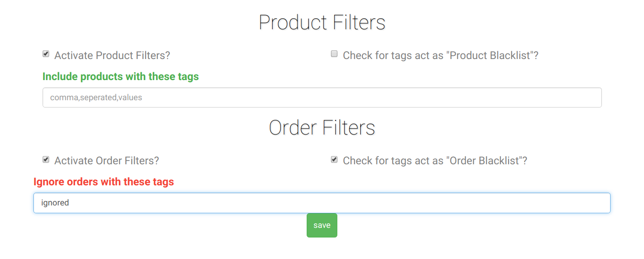This screenshot has width=644, height=259.
Task: Uncheck the Activate Product Filters checkbox
Action: [x=46, y=54]
